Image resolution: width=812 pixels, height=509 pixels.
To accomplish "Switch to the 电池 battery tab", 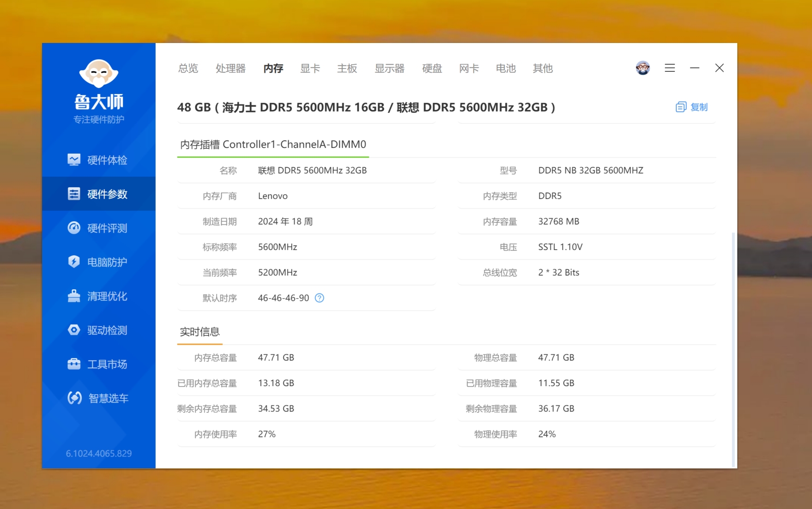I will [506, 69].
